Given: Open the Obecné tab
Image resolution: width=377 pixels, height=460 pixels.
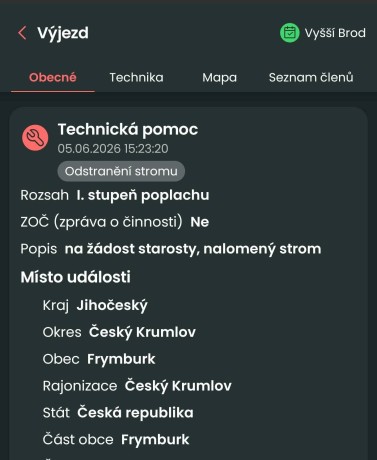Looking at the screenshot, I should coord(53,77).
